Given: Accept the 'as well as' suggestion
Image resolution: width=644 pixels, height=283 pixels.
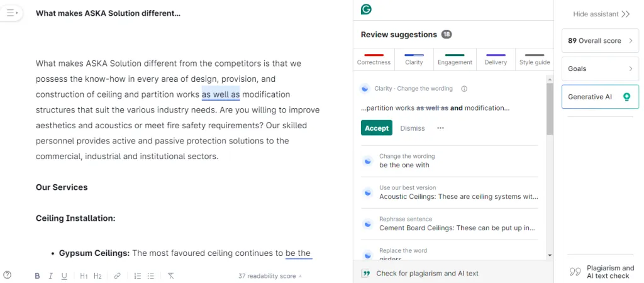Looking at the screenshot, I should click(377, 128).
